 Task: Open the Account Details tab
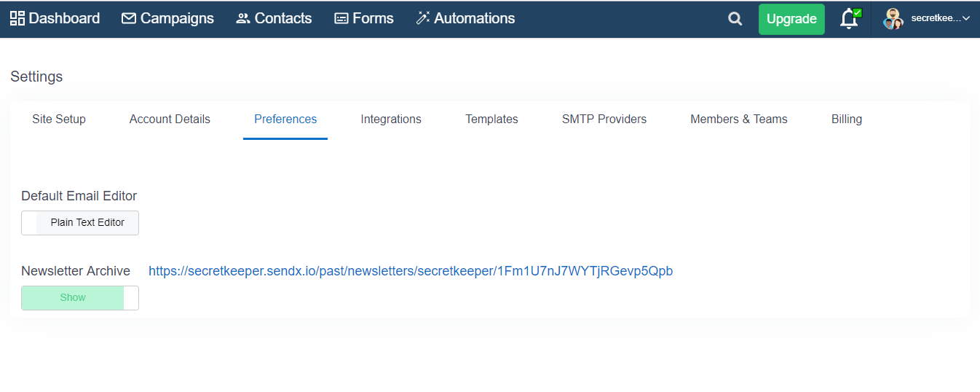click(170, 119)
